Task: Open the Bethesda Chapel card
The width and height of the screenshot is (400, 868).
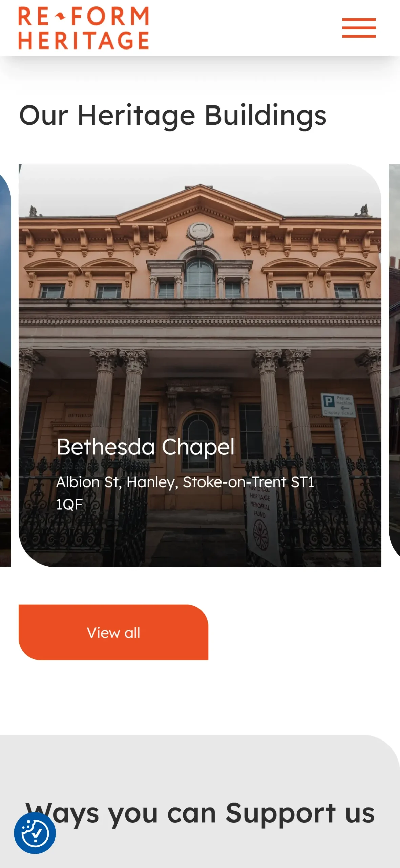Action: tap(200, 366)
